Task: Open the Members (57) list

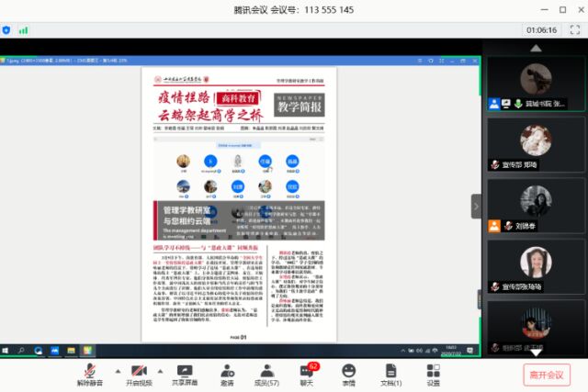Action: [266, 369]
